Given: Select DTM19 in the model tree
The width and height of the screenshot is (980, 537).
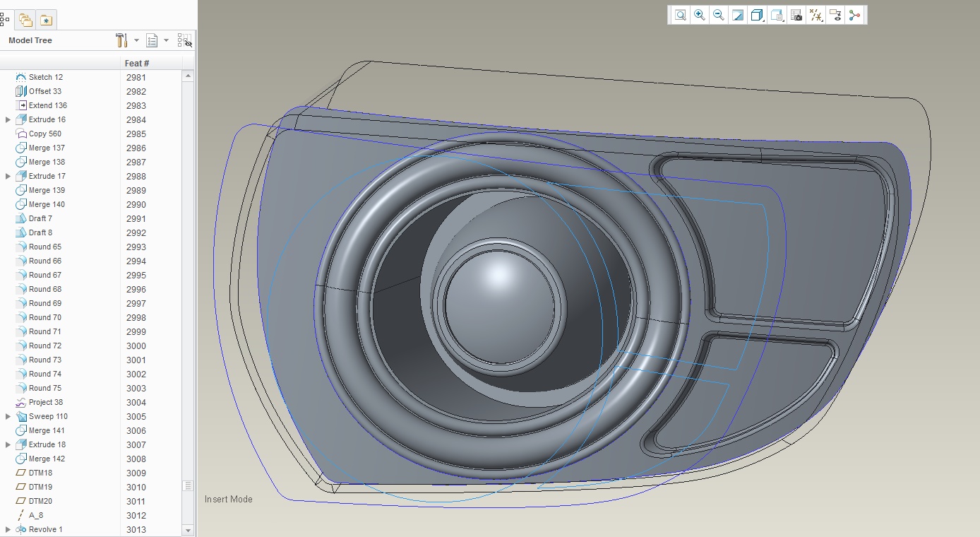Looking at the screenshot, I should 40,487.
